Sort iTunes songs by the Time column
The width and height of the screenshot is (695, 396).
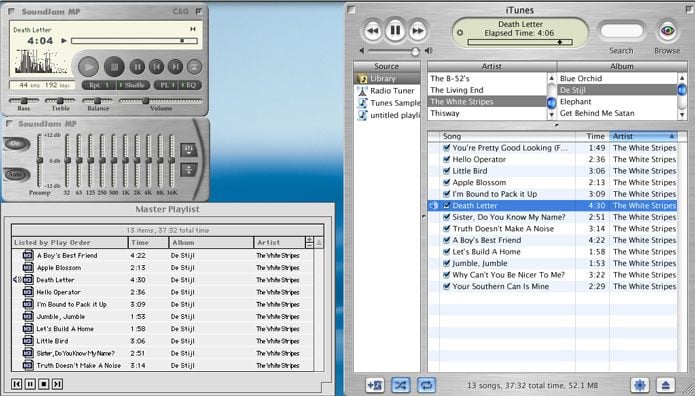[593, 136]
